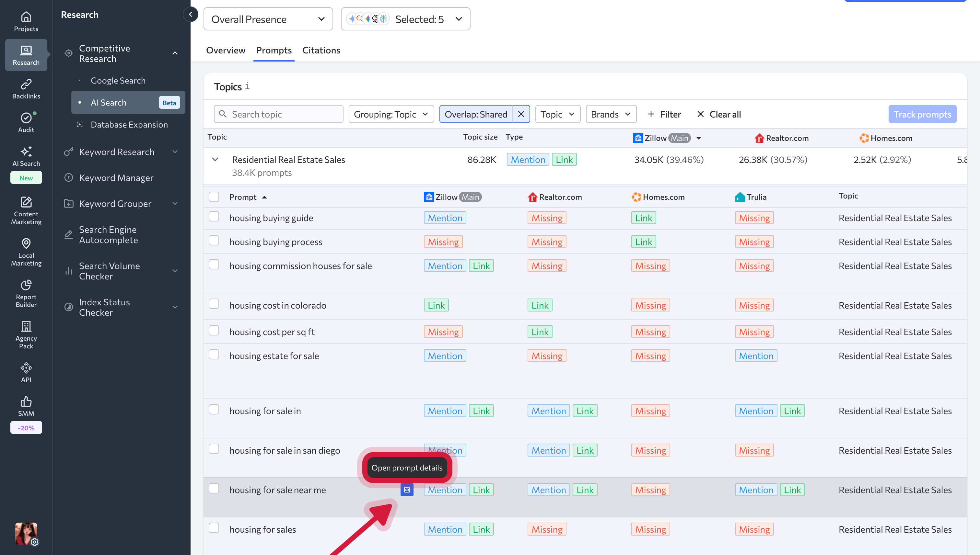This screenshot has width=980, height=555.
Task: Click the Track prompts button
Action: (x=922, y=114)
